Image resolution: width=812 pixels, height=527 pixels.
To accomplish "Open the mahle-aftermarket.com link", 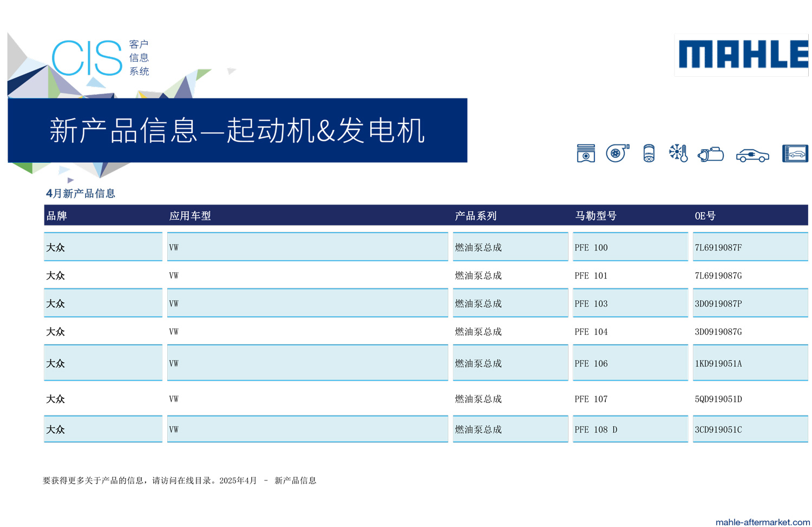I will tap(763, 522).
